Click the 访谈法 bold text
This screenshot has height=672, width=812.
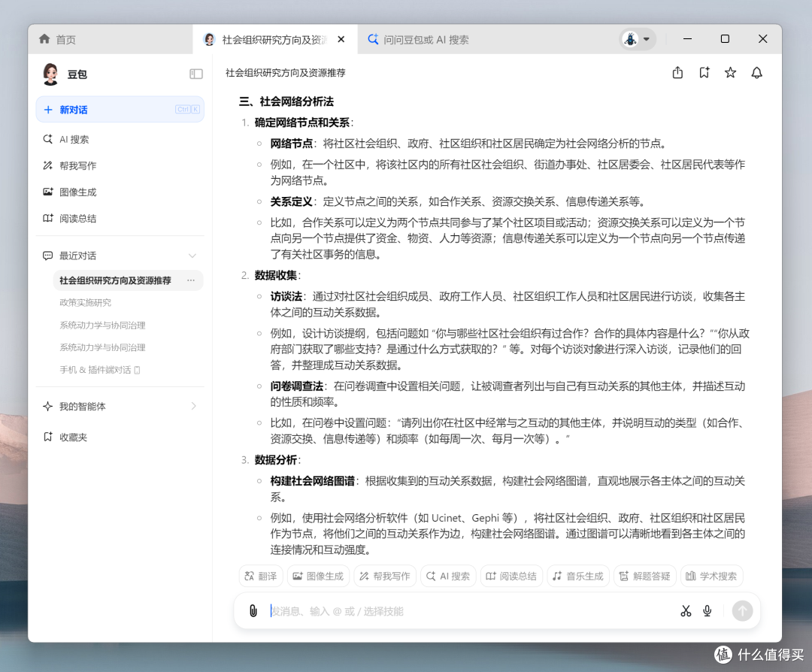click(286, 297)
